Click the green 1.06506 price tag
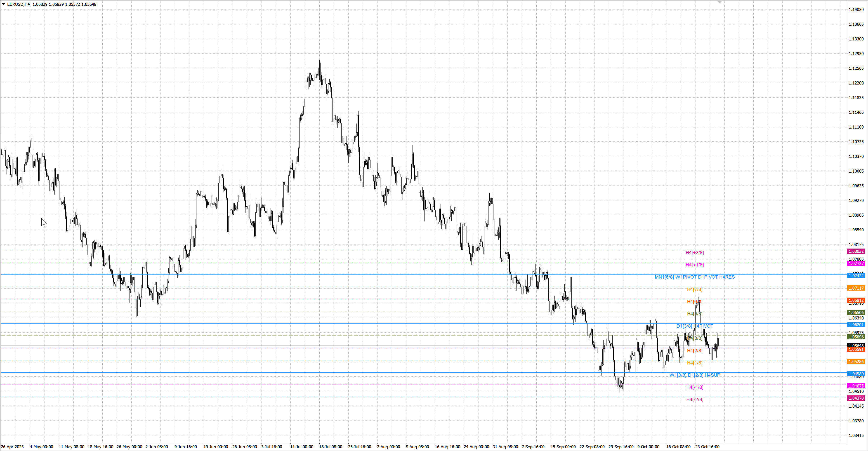This screenshot has height=451, width=868. pyautogui.click(x=856, y=312)
